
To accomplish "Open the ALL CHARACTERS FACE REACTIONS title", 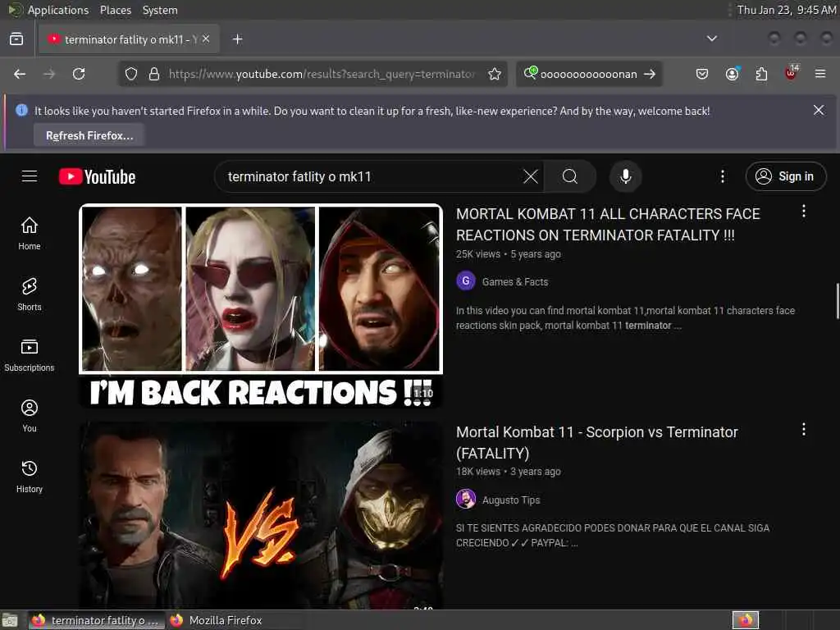I will pos(608,225).
